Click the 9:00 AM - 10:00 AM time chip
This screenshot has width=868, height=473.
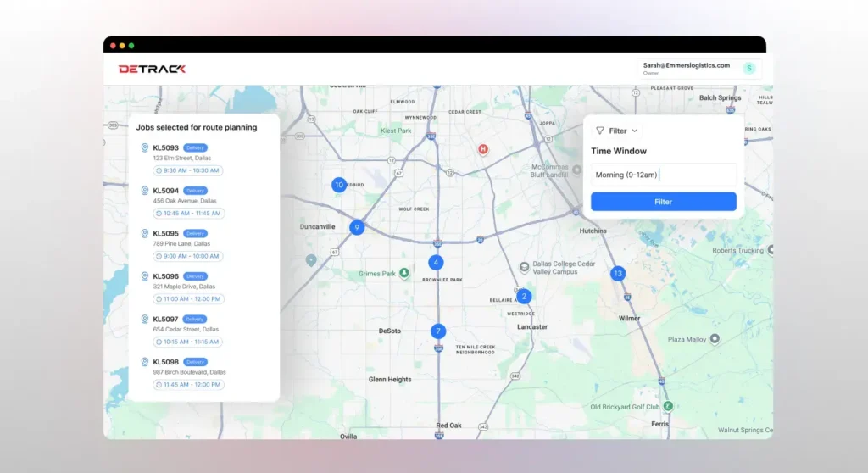click(187, 256)
